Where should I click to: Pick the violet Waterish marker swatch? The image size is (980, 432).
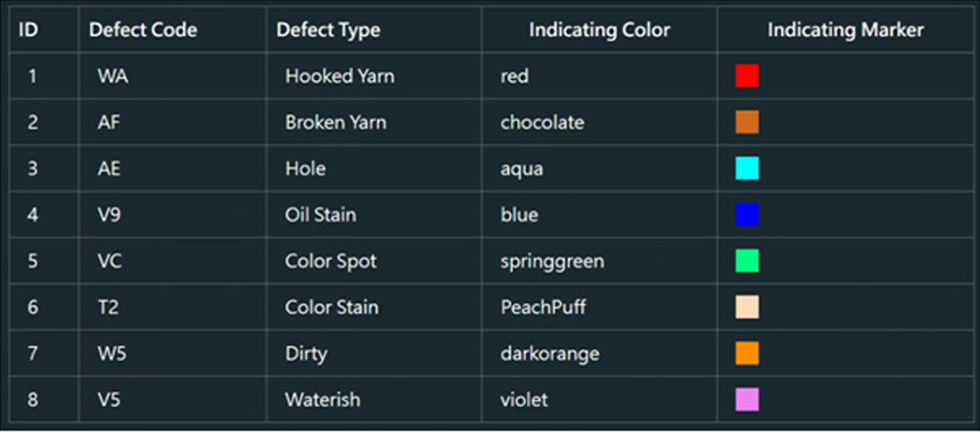click(747, 399)
